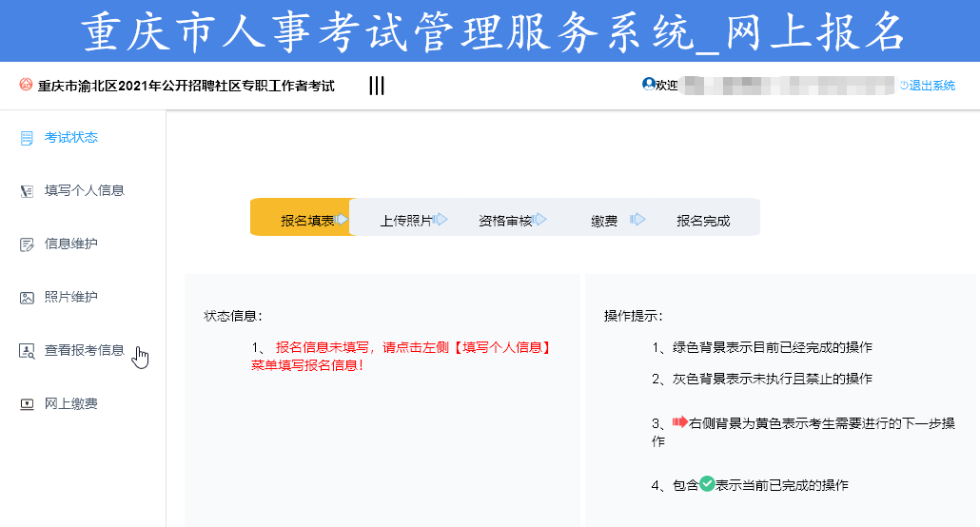Toggle the sidebar collapse bars icon
Screen dimensions: 980x527
click(x=377, y=86)
